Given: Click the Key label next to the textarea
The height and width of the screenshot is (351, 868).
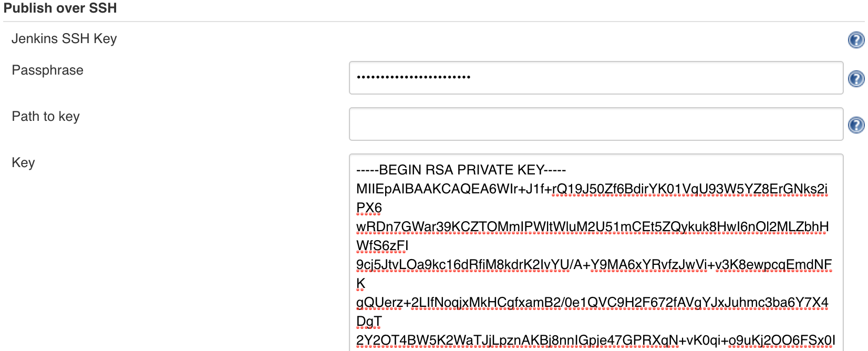Looking at the screenshot, I should click(23, 163).
